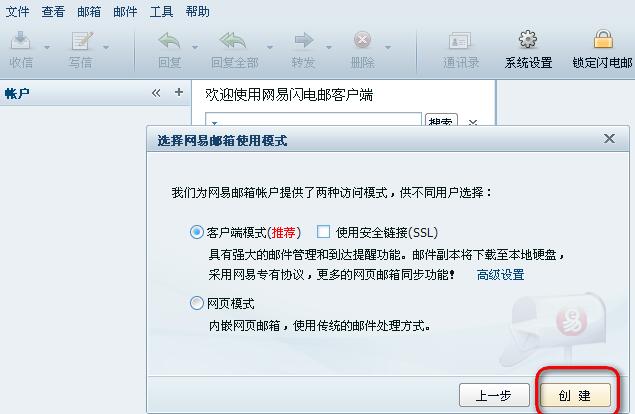
Task: Click the 写信 compose mail icon
Action: (81, 40)
